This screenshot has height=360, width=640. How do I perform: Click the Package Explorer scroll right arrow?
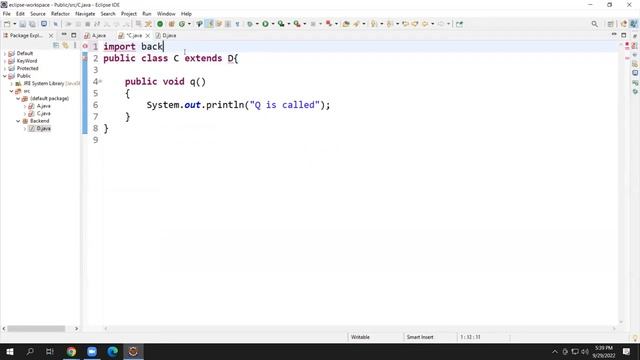click(76, 329)
